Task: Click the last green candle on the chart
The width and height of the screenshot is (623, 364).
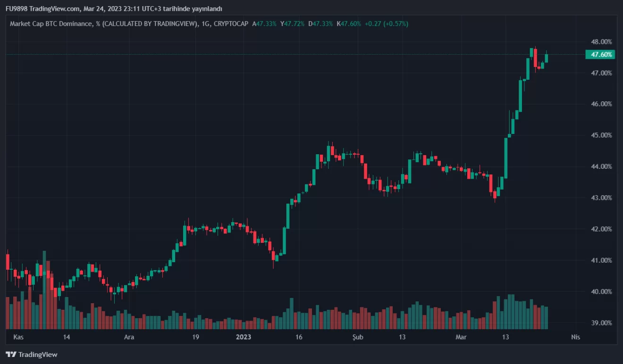Action: point(546,58)
